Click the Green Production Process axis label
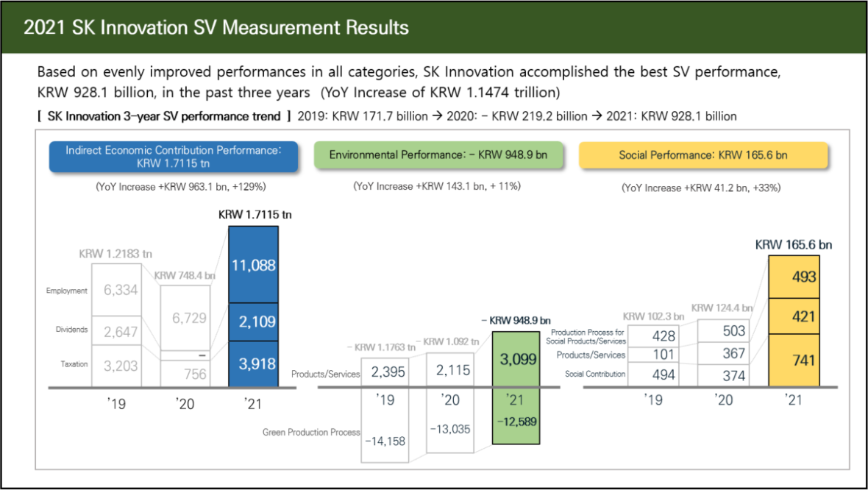The image size is (868, 490). pyautogui.click(x=312, y=433)
